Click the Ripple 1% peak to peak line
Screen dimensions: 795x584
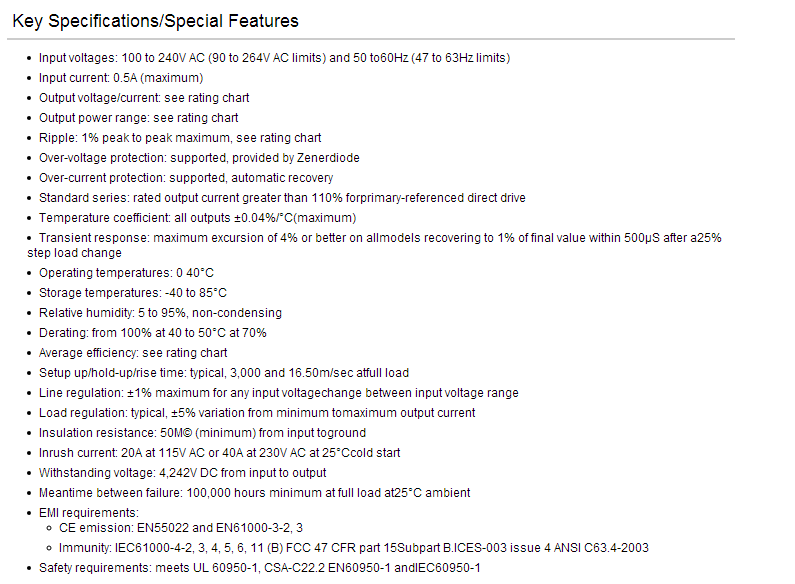pos(180,138)
